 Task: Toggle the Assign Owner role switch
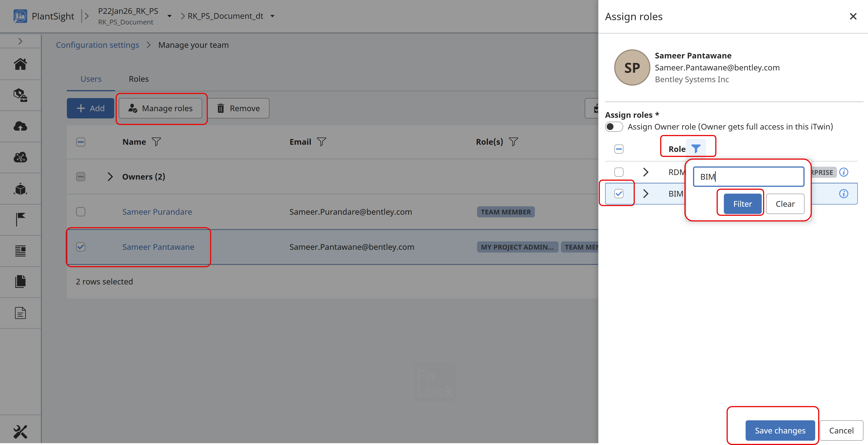[613, 127]
